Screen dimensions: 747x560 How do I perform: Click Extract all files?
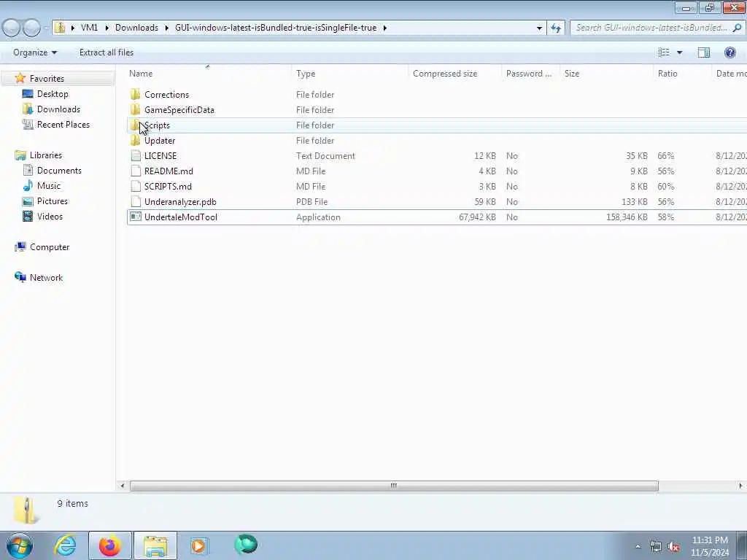107,52
